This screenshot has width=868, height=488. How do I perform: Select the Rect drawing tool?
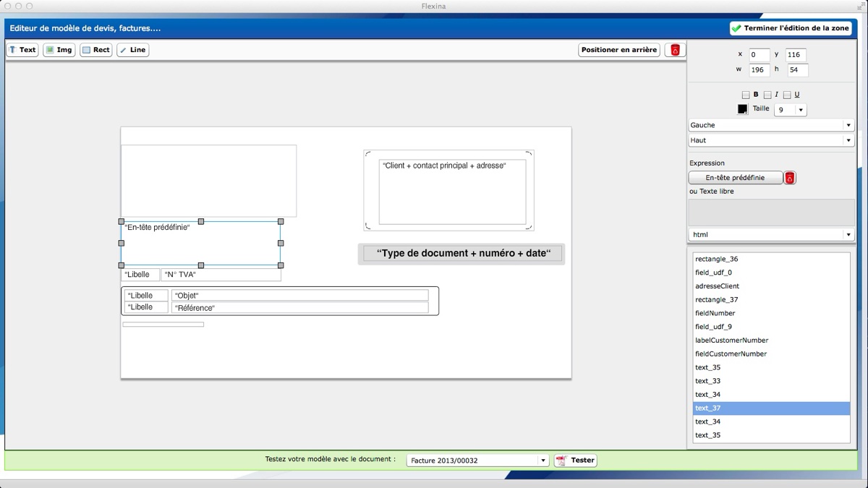click(95, 50)
